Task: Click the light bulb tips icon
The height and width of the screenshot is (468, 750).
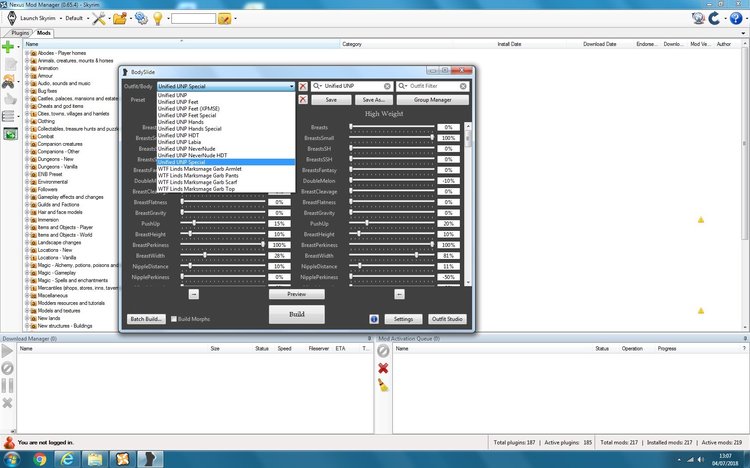Action: click(158, 19)
